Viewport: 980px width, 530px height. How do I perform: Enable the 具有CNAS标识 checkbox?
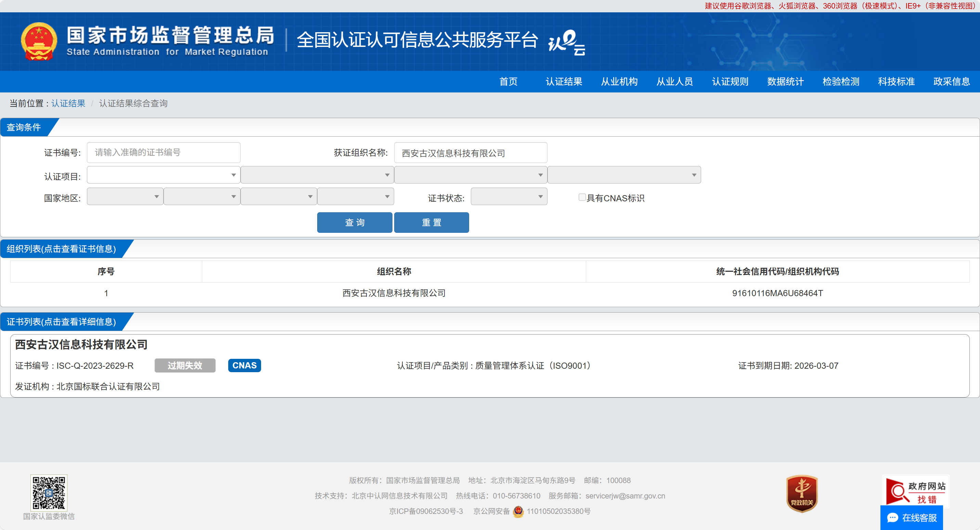pos(582,197)
